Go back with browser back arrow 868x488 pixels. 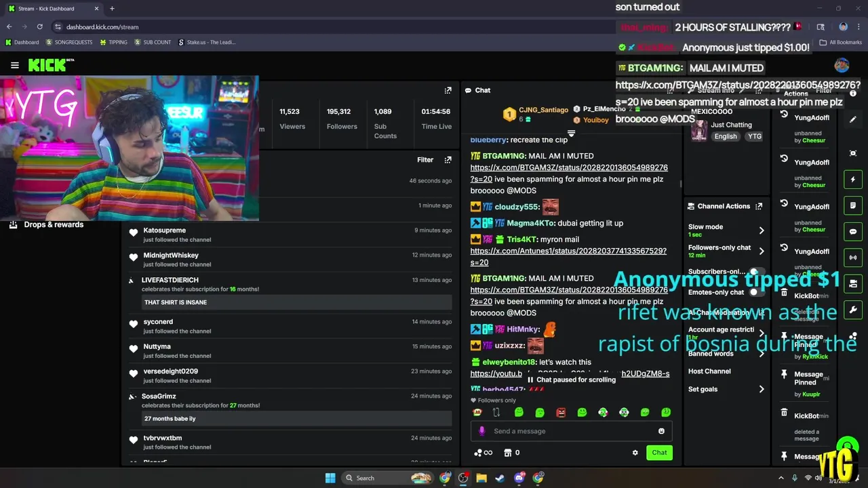pos(9,27)
